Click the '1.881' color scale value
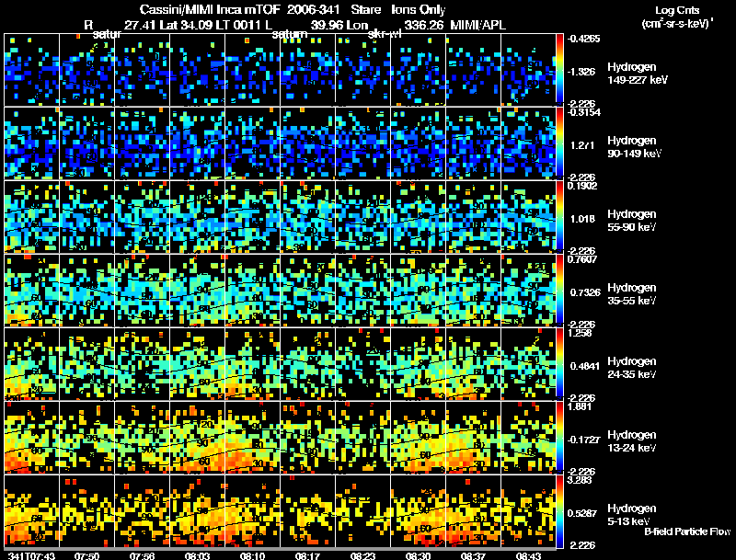Image resolution: width=736 pixels, height=560 pixels. coord(580,407)
